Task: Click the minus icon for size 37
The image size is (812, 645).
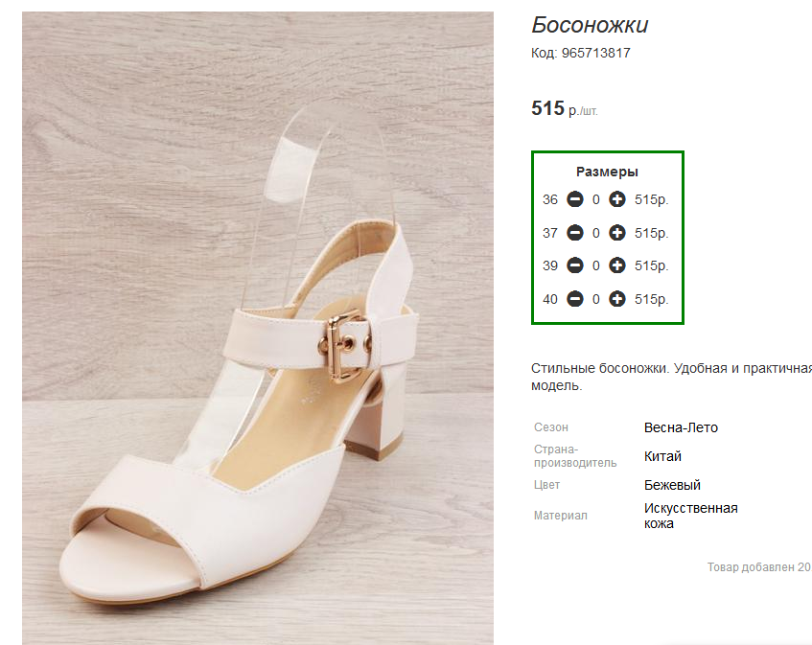Action: (x=575, y=233)
